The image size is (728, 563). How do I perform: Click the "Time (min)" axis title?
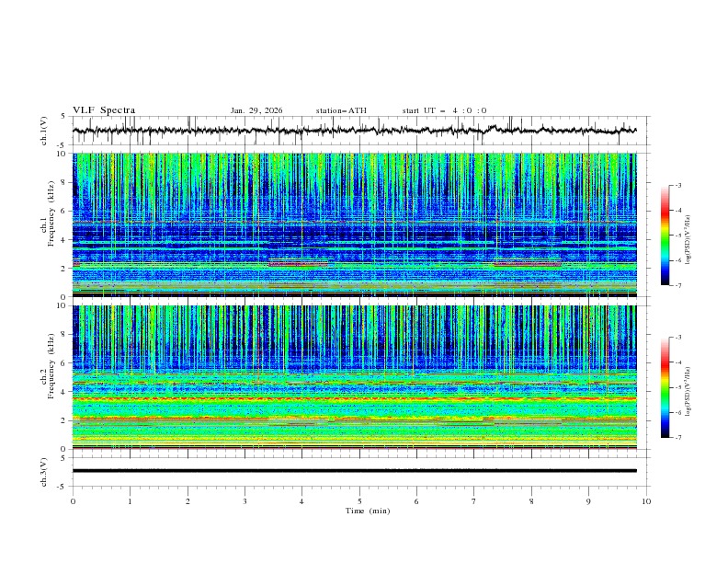click(368, 511)
